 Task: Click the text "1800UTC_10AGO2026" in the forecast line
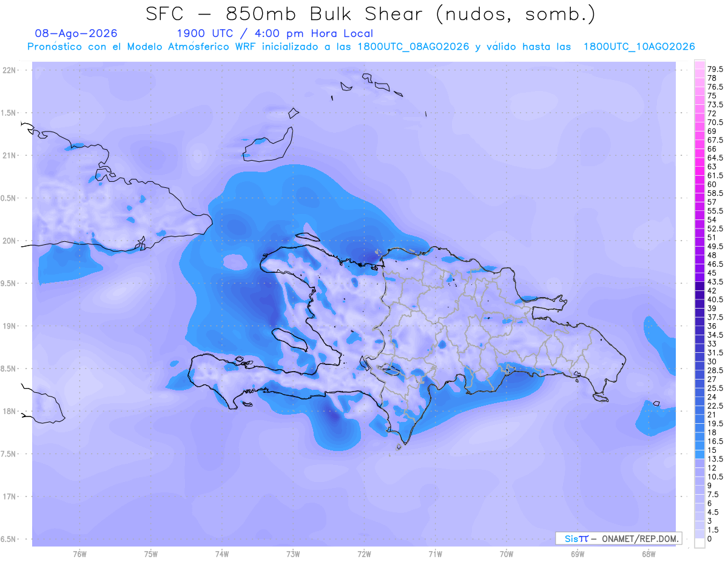639,47
